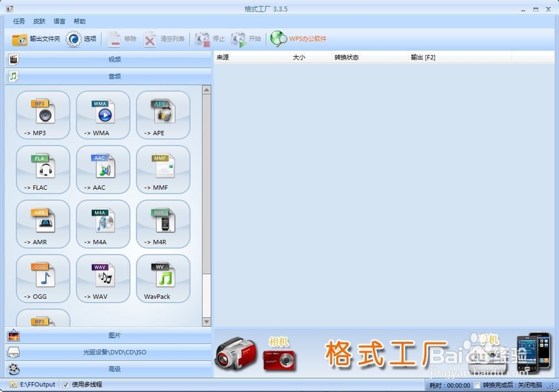
Task: Open the 任务 menu
Action: [19, 21]
